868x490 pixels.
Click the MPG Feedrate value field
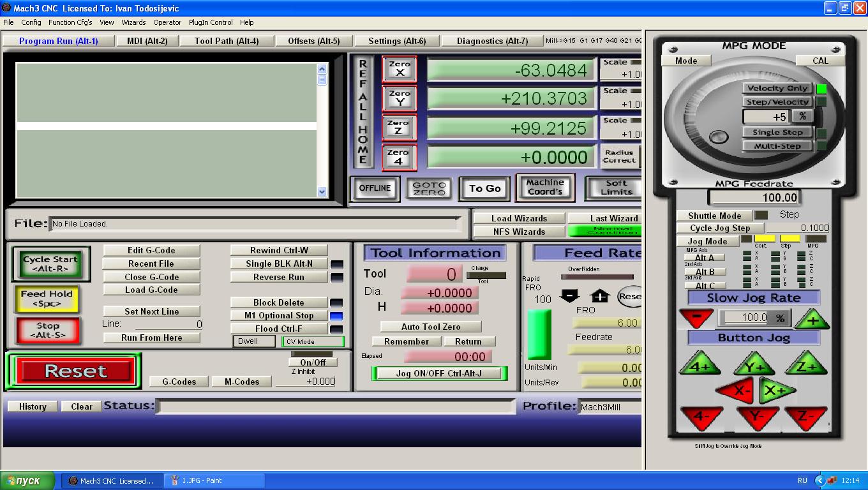click(754, 198)
